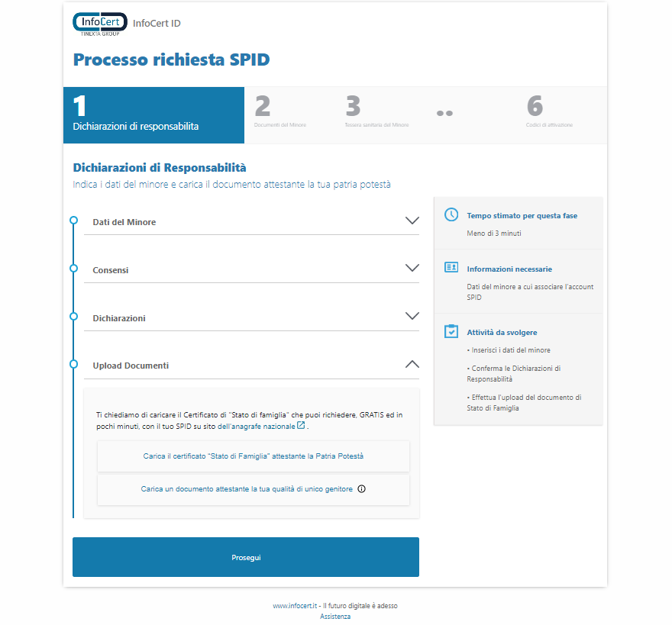This screenshot has width=672, height=625.
Task: Click the ID card icon beside Informazioni necessarie
Action: point(451,268)
